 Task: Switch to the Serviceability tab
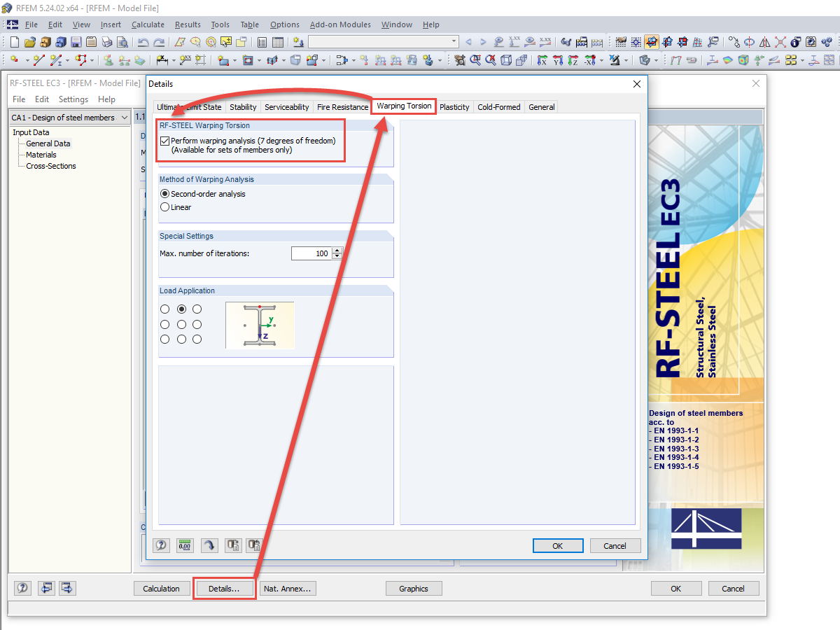pos(287,107)
